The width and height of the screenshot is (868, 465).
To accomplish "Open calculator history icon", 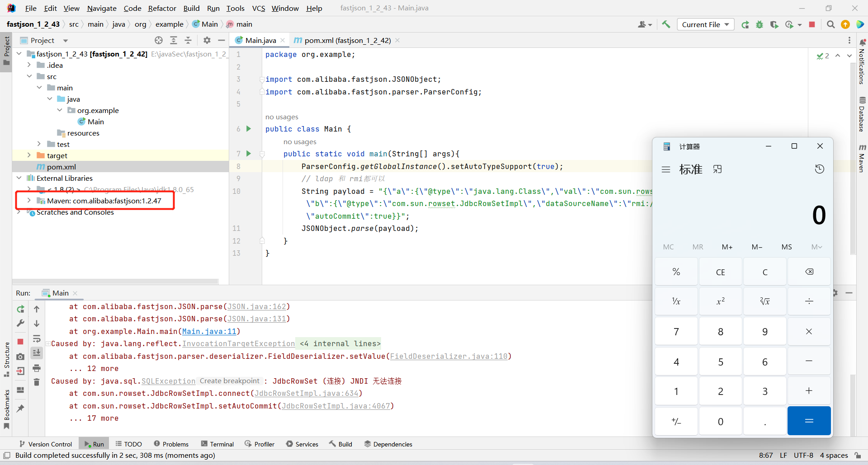I will point(820,169).
